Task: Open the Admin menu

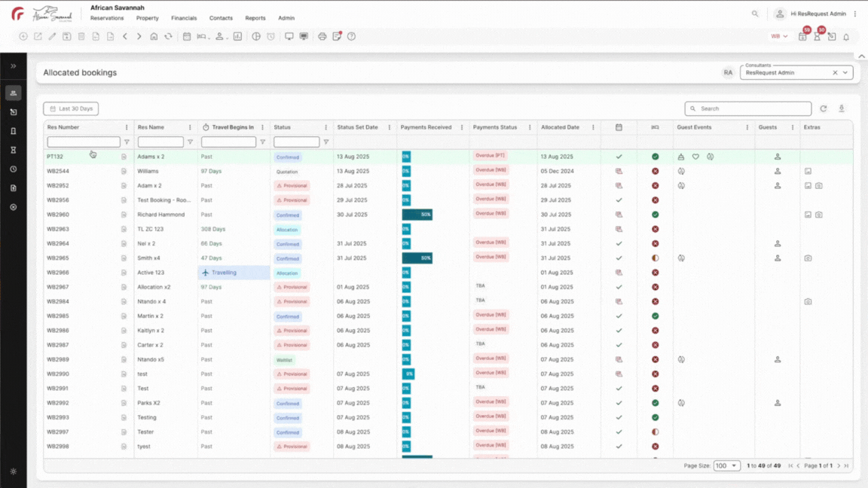Action: point(286,18)
